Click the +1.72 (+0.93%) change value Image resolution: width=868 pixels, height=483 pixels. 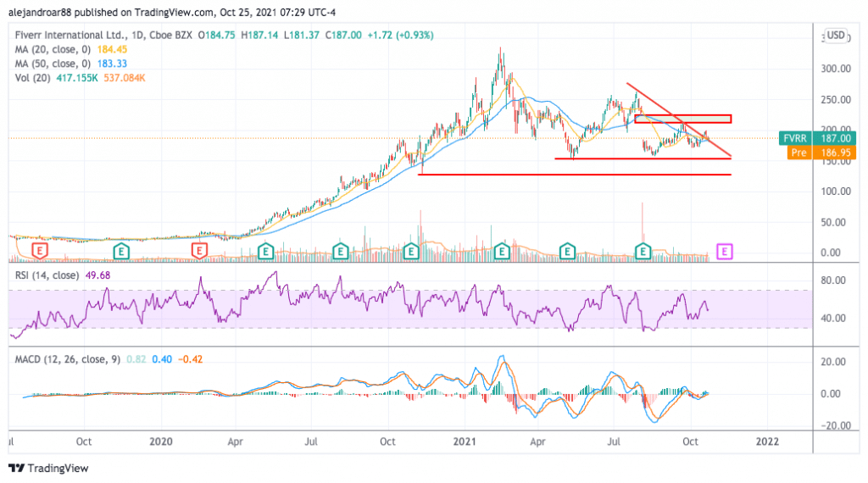(x=401, y=35)
